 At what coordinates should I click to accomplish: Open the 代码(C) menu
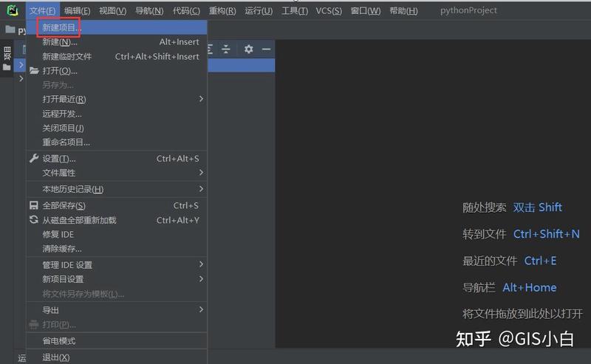point(186,10)
